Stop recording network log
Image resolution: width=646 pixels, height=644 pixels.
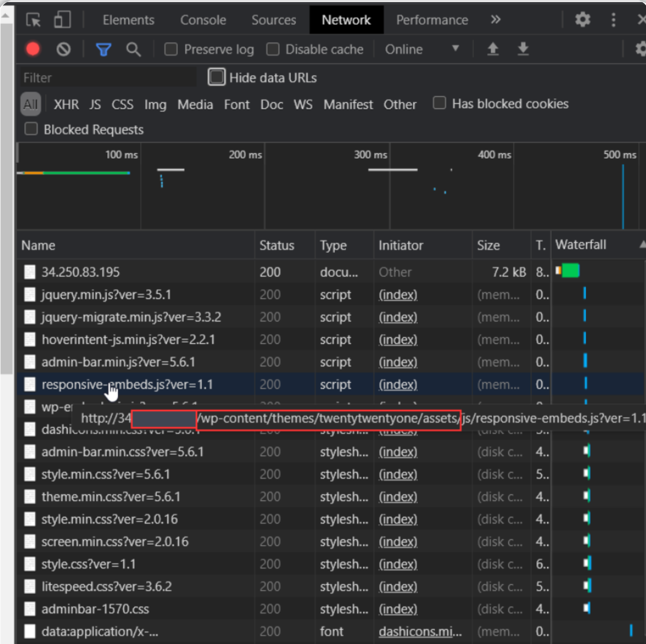33,49
